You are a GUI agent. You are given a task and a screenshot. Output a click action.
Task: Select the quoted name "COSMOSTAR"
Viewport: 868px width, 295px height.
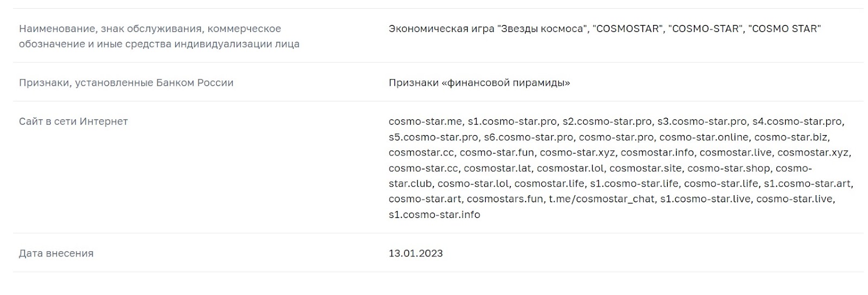point(628,29)
